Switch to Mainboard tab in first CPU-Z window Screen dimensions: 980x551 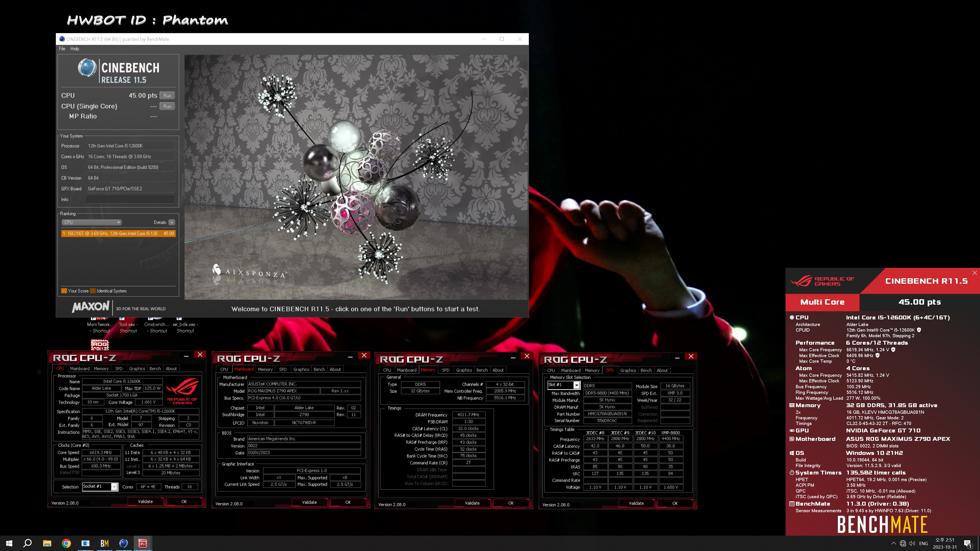[x=80, y=368]
